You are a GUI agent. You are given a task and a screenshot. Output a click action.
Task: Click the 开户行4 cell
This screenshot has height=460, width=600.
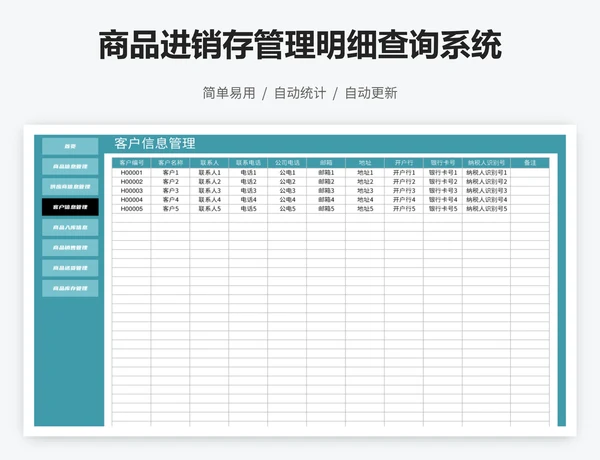pyautogui.click(x=404, y=200)
